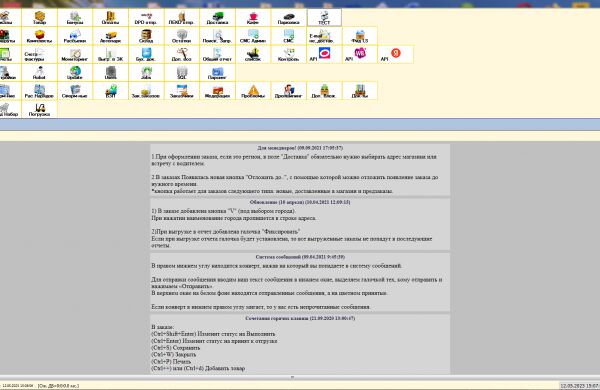Click the ТЕСТ button
The height and width of the screenshot is (390, 600).
[x=324, y=18]
